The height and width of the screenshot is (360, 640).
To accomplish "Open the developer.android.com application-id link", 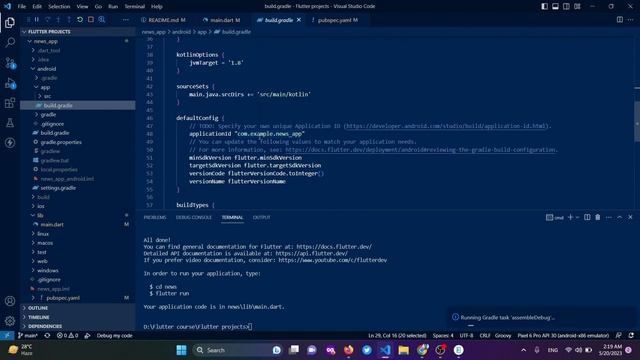I will pyautogui.click(x=446, y=126).
